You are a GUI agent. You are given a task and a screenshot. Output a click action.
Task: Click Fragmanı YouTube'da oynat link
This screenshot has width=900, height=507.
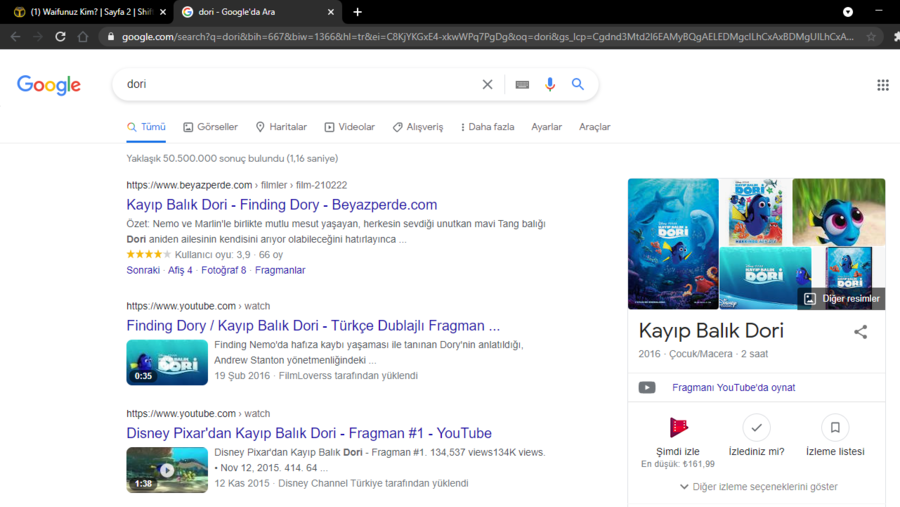click(x=733, y=387)
